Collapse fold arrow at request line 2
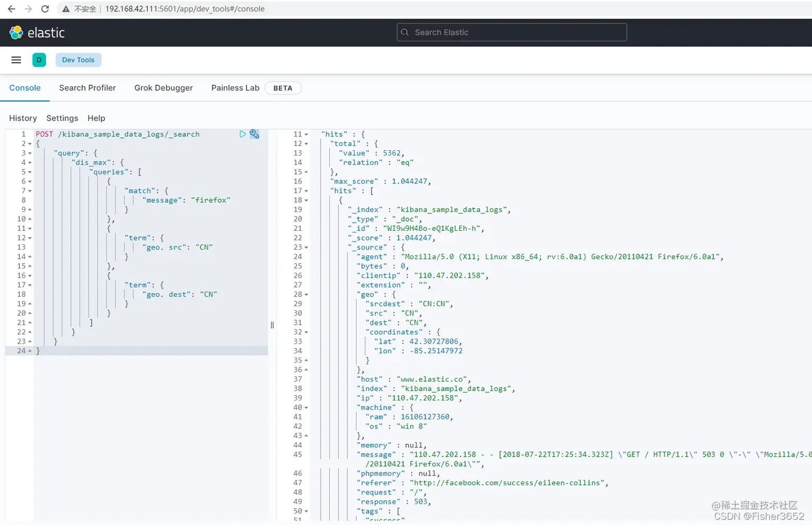The image size is (812, 525). [x=30, y=144]
